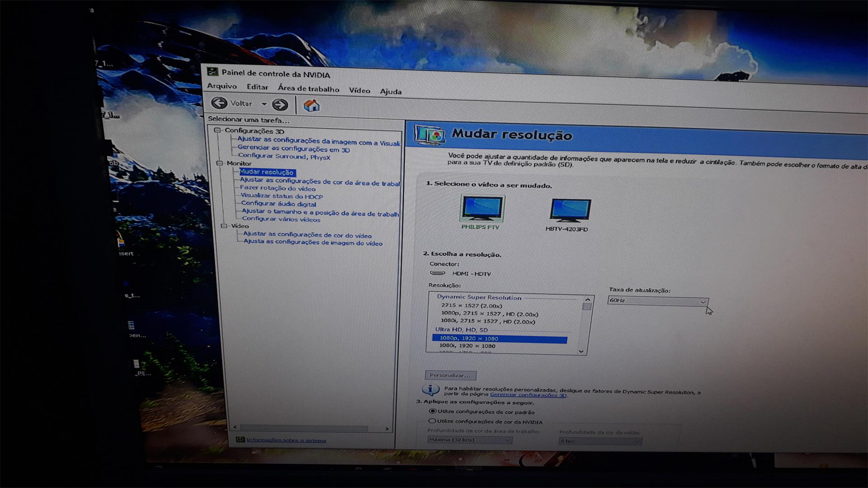Click task tree horizontal scroll right arrow
868x488 pixels.
tap(387, 428)
